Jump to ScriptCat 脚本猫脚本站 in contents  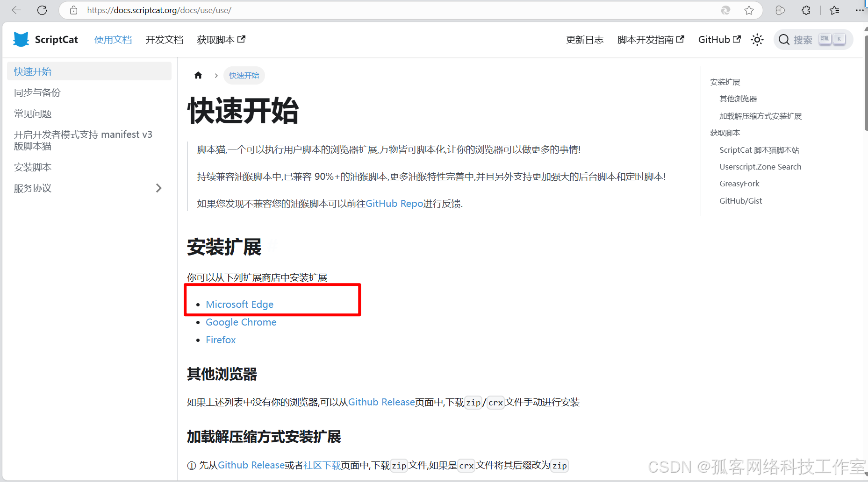click(x=759, y=150)
